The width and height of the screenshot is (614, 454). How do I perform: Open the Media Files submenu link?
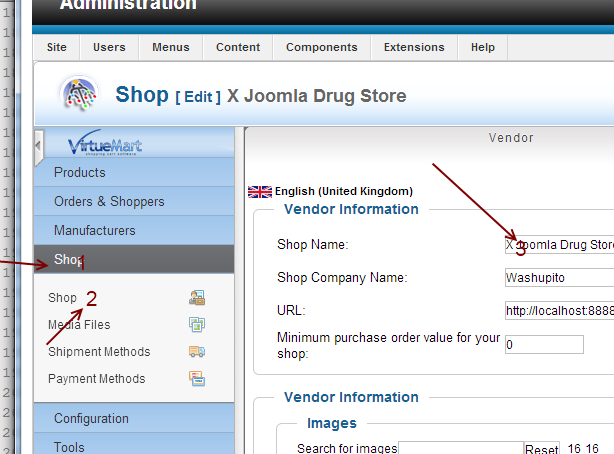click(x=79, y=325)
